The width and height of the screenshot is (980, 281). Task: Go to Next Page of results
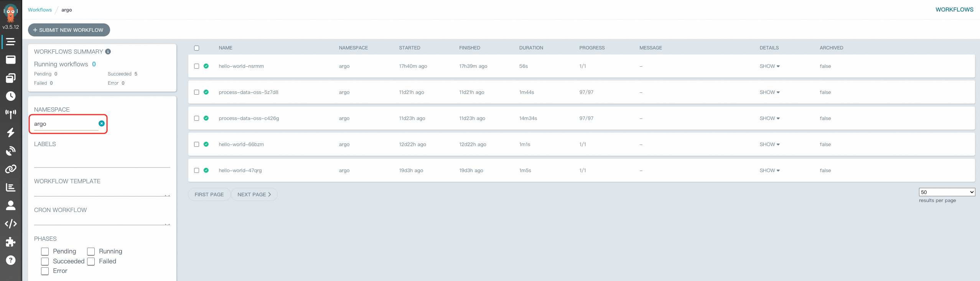(254, 194)
